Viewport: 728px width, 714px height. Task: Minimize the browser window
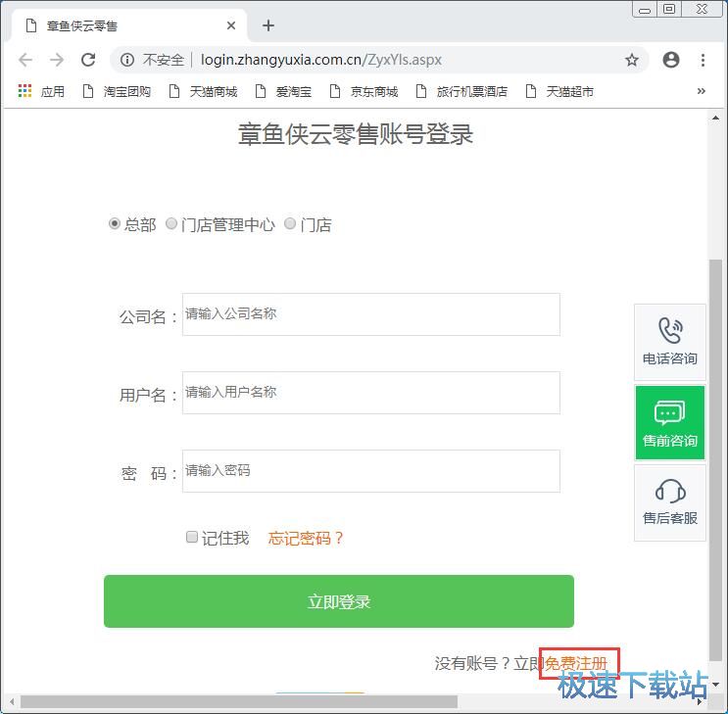(645, 9)
